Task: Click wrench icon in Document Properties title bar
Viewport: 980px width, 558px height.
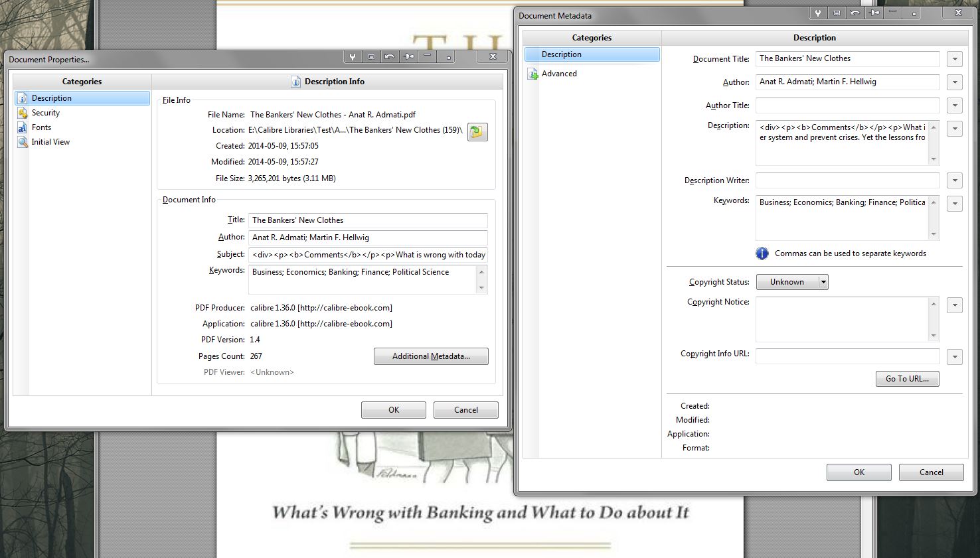Action: click(353, 57)
